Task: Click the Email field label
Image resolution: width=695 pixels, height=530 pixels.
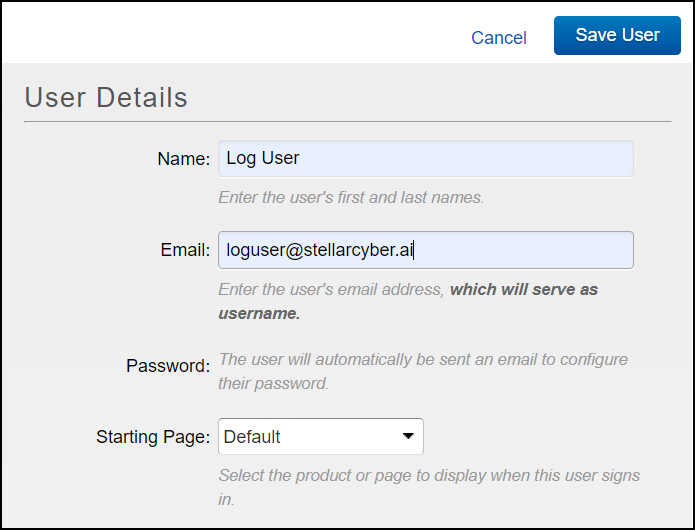Action: [x=183, y=251]
